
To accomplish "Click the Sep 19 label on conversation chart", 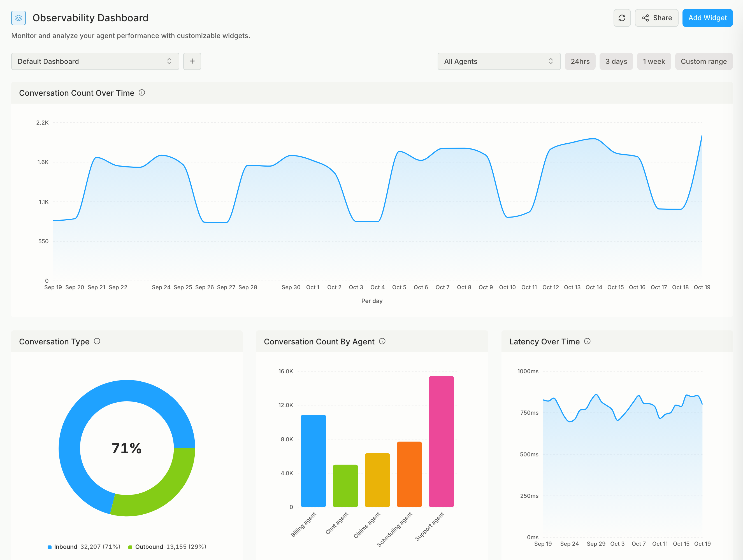I will 53,287.
